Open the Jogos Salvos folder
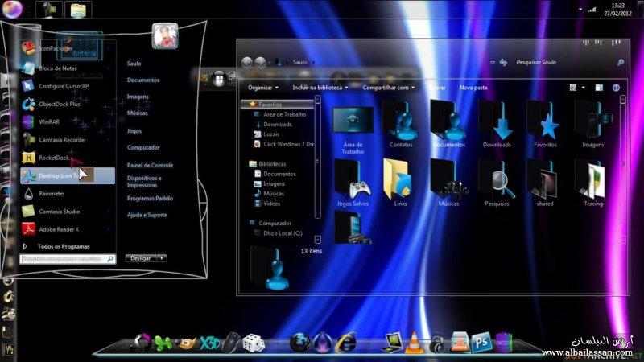The width and height of the screenshot is (644, 362). 353,183
